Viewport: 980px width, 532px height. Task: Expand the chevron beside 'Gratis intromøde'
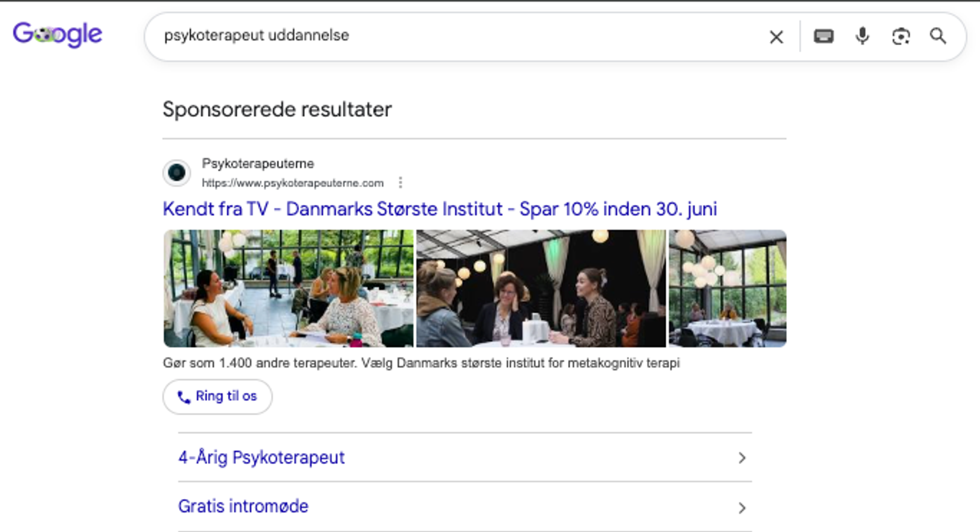click(742, 508)
